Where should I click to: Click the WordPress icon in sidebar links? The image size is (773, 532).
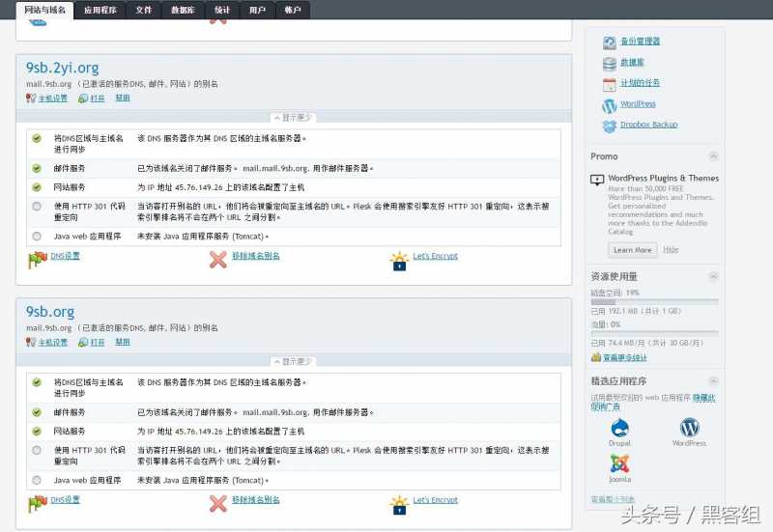(x=610, y=105)
